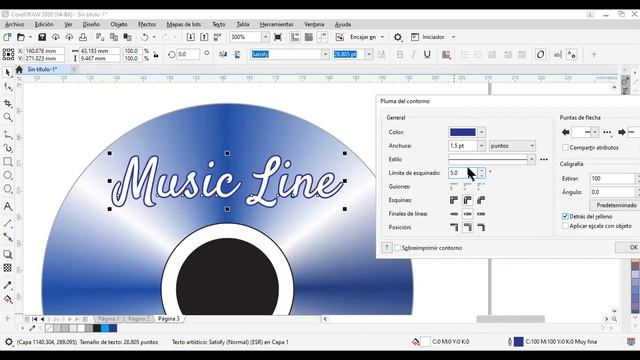
Task: Click the home Welcome screen icon
Action: coord(19,69)
